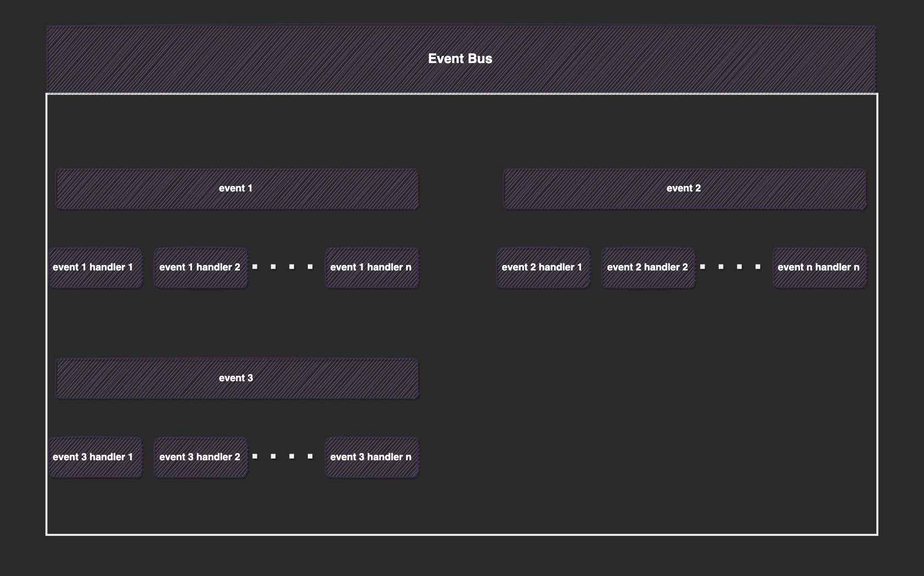924x576 pixels.
Task: Click the first ellipsis dot between event 3 handlers
Action: [x=256, y=456]
